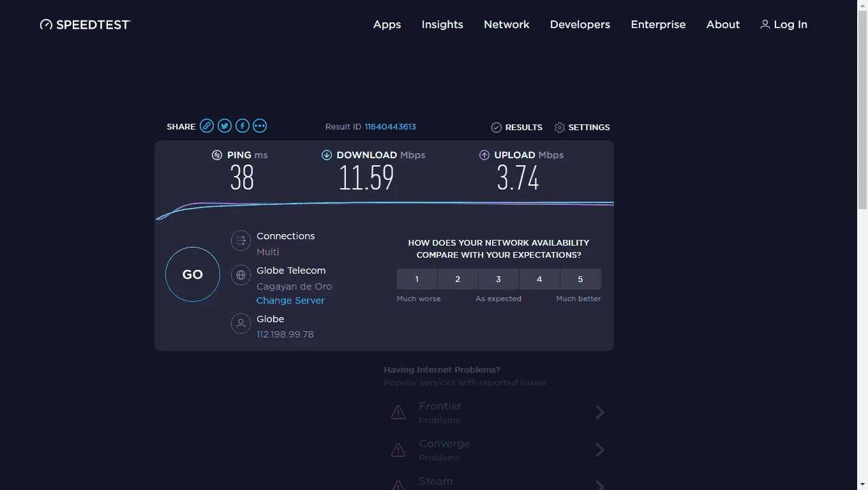Click the Frontier warning icon
Image resolution: width=868 pixels, height=490 pixels.
click(398, 412)
